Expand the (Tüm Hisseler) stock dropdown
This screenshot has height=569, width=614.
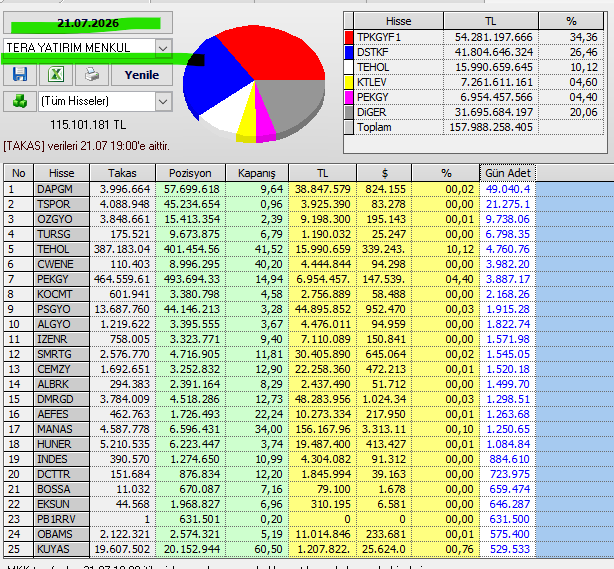coord(163,101)
